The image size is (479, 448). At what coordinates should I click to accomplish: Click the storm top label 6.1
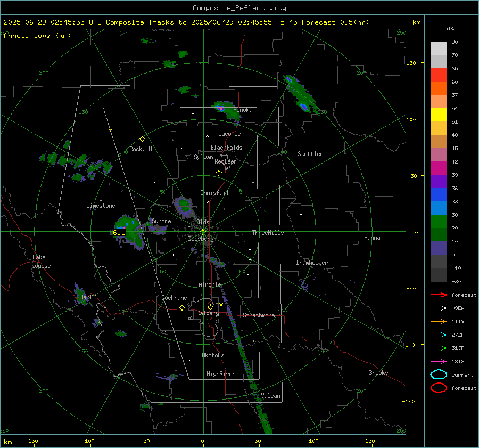119,233
